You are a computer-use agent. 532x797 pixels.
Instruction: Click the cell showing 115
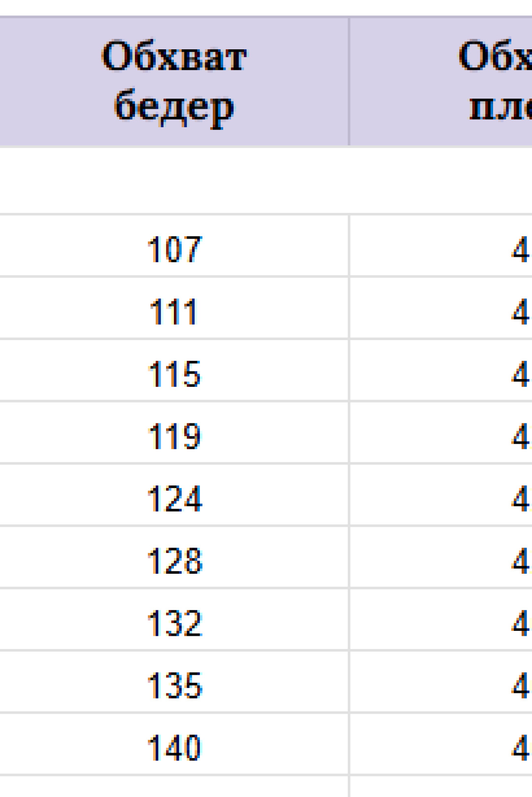point(174,371)
